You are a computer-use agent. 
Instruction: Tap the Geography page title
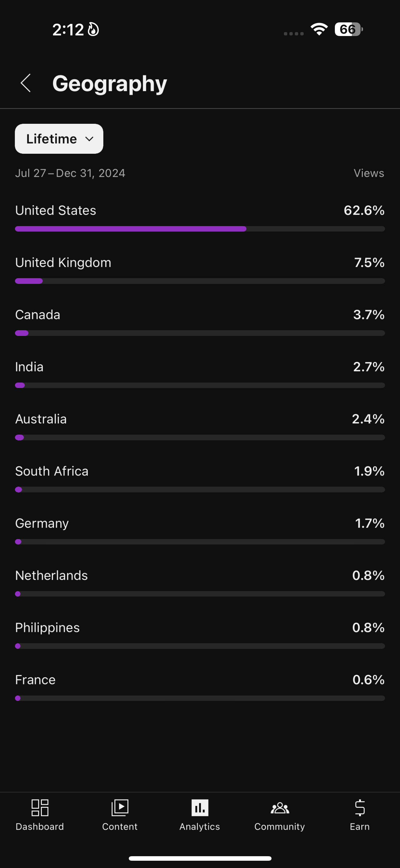click(x=110, y=84)
